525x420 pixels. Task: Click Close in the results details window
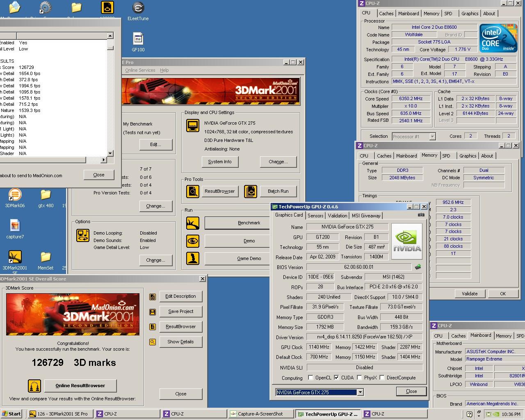[x=99, y=175]
